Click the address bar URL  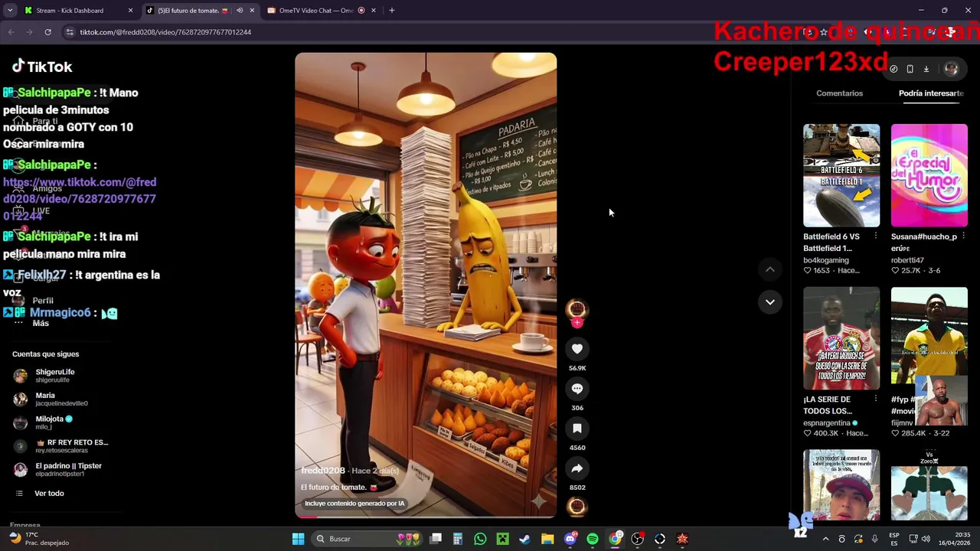pos(165,32)
